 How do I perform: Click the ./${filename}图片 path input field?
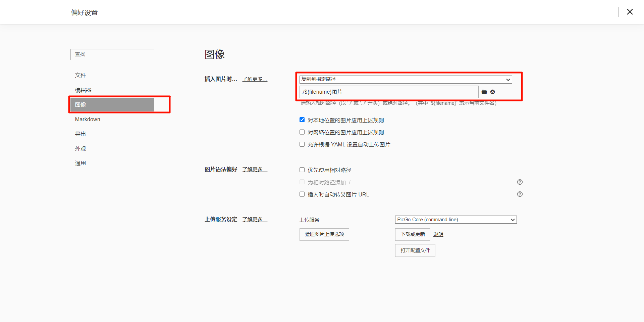[x=389, y=92]
